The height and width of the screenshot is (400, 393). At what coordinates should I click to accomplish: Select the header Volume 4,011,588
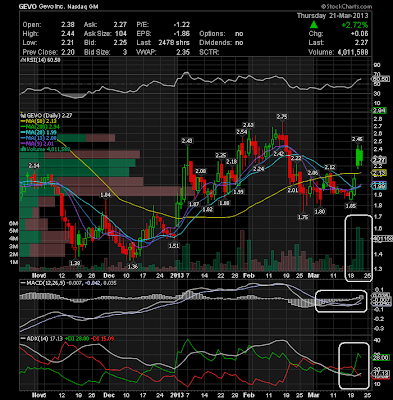(x=338, y=52)
